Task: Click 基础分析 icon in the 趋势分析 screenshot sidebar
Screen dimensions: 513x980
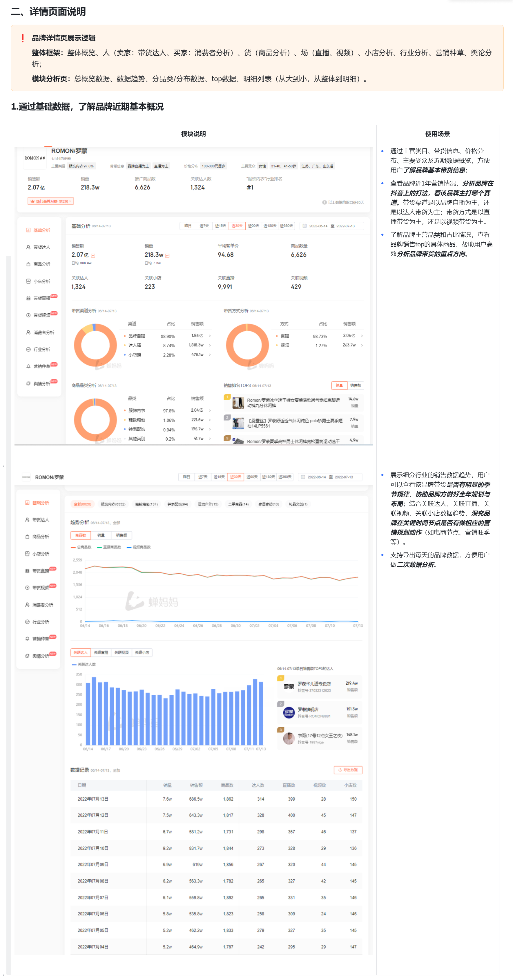Action: point(27,503)
